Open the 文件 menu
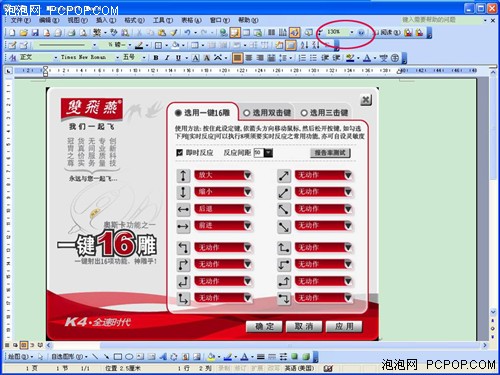This screenshot has width=500, height=375. pos(21,20)
